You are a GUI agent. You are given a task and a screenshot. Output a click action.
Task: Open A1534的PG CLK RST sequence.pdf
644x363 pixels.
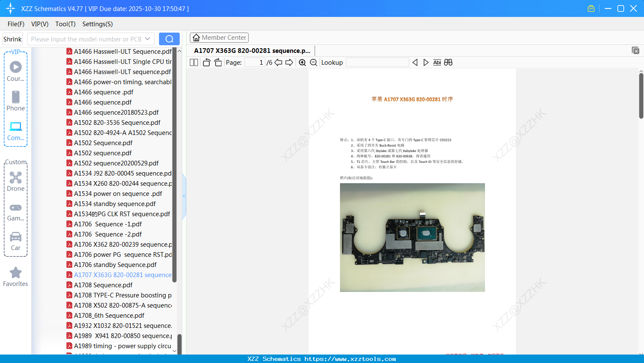click(118, 214)
